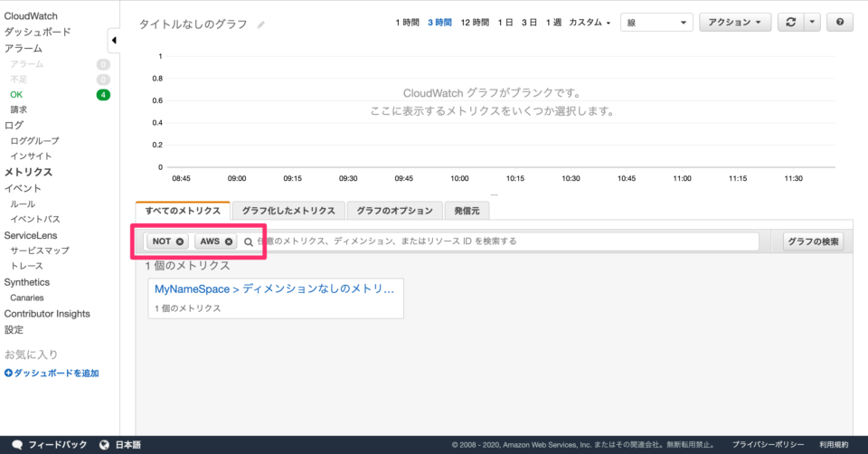Open メトリクス in sidebar

28,172
